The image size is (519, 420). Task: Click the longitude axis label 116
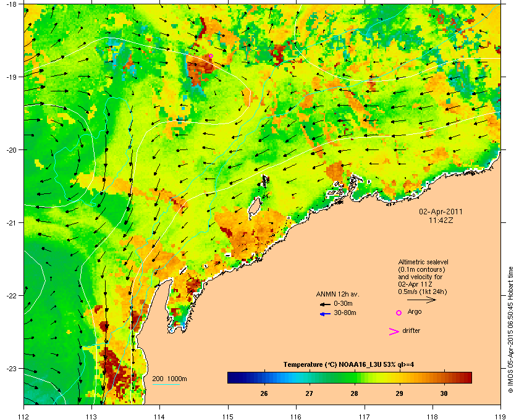(x=296, y=417)
